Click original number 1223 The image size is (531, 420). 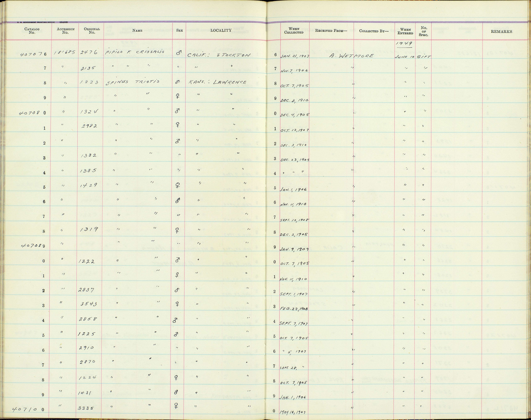point(89,82)
